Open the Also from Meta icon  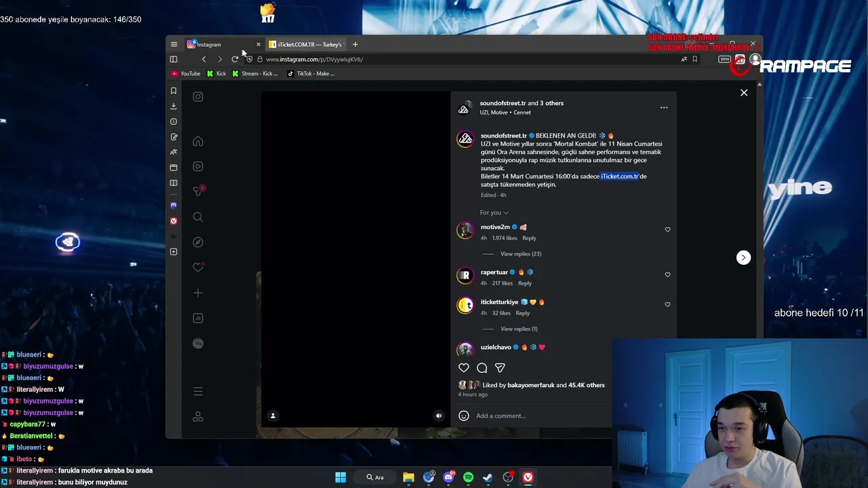click(198, 417)
